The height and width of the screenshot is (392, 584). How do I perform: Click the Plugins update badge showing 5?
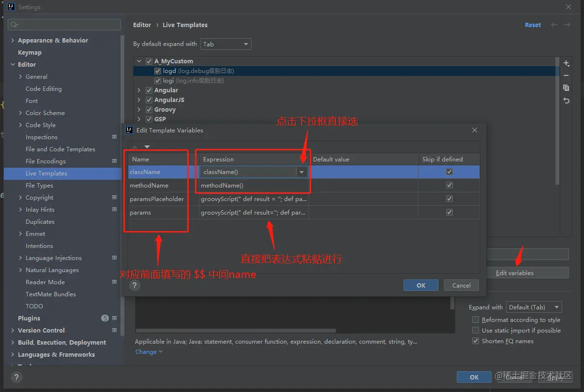tap(105, 319)
